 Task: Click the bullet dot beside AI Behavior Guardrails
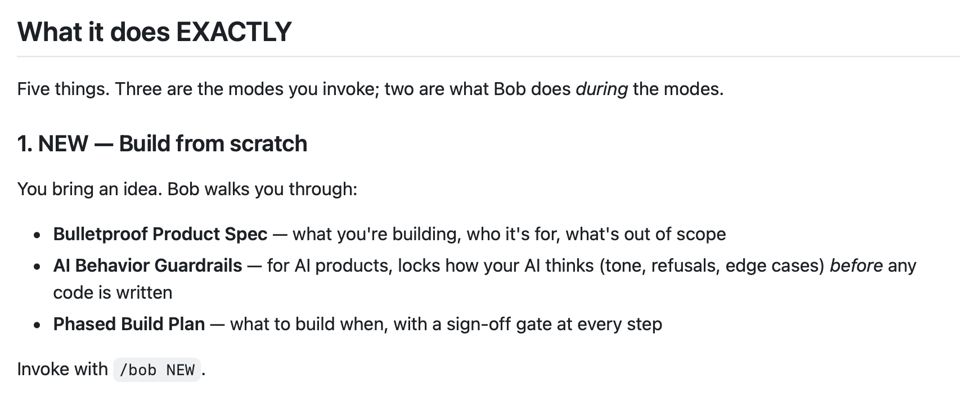pos(37,267)
